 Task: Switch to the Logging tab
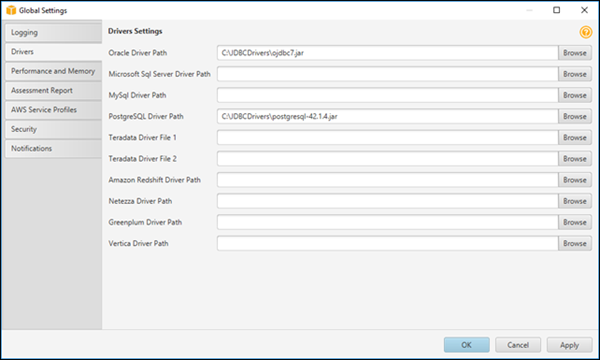pos(53,33)
